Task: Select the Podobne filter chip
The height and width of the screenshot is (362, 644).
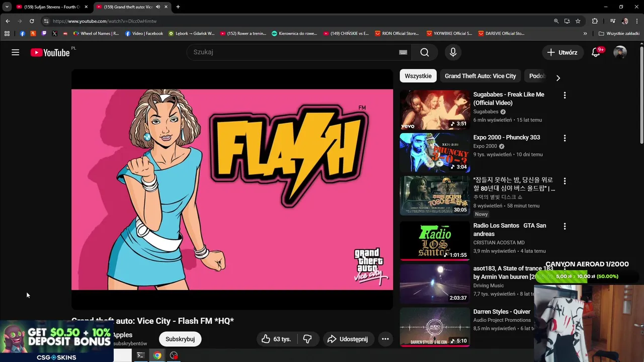Action: click(537, 76)
